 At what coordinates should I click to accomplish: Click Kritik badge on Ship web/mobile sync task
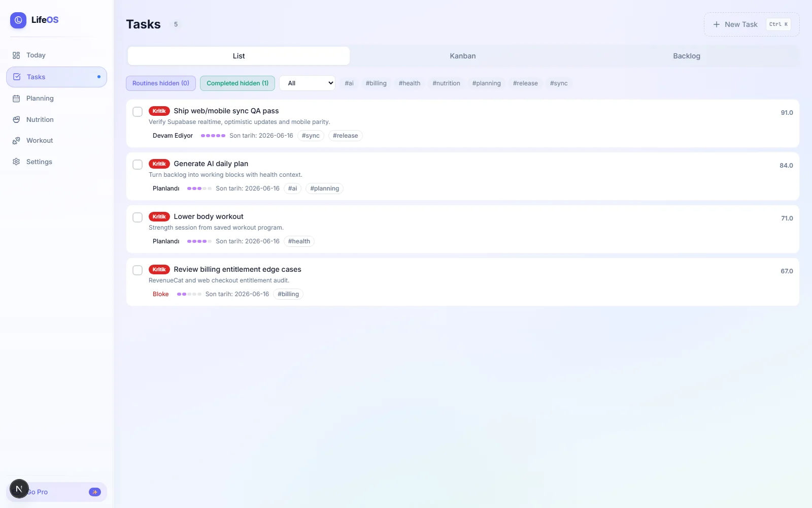pos(159,111)
